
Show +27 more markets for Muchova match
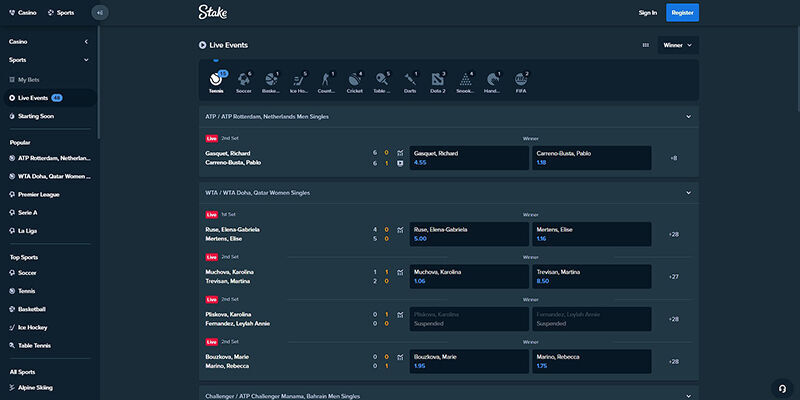click(x=673, y=277)
